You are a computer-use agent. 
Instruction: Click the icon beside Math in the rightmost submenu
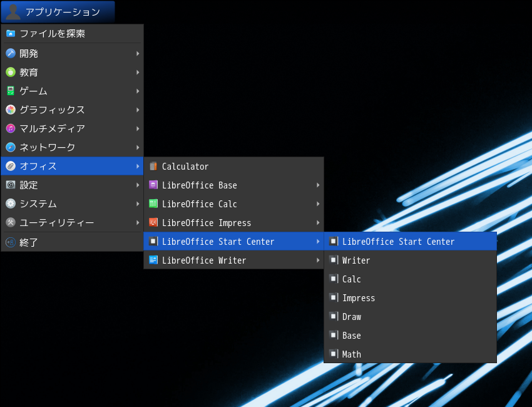point(334,354)
